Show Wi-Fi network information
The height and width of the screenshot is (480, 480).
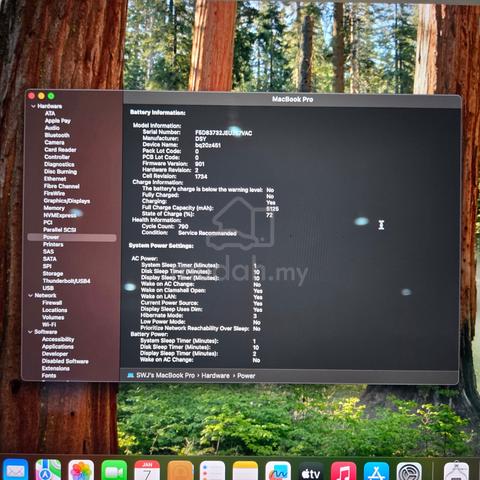[x=49, y=325]
